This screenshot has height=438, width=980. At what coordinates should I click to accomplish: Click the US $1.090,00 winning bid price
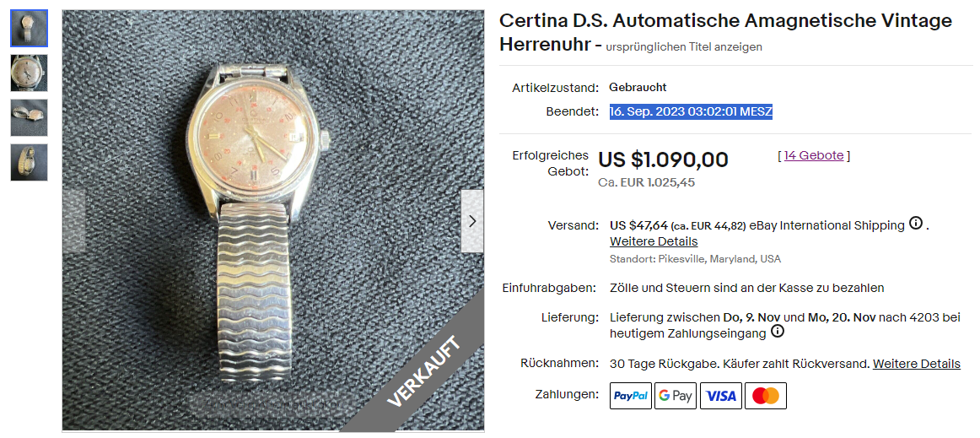[x=663, y=160]
